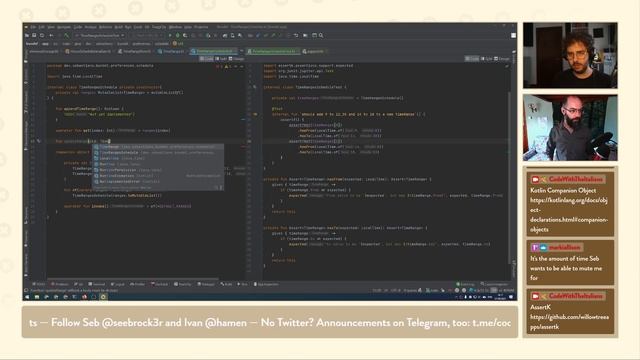Switch to the TimeRange.kt editor tab
Screen dimensions: 640x360
(172, 51)
